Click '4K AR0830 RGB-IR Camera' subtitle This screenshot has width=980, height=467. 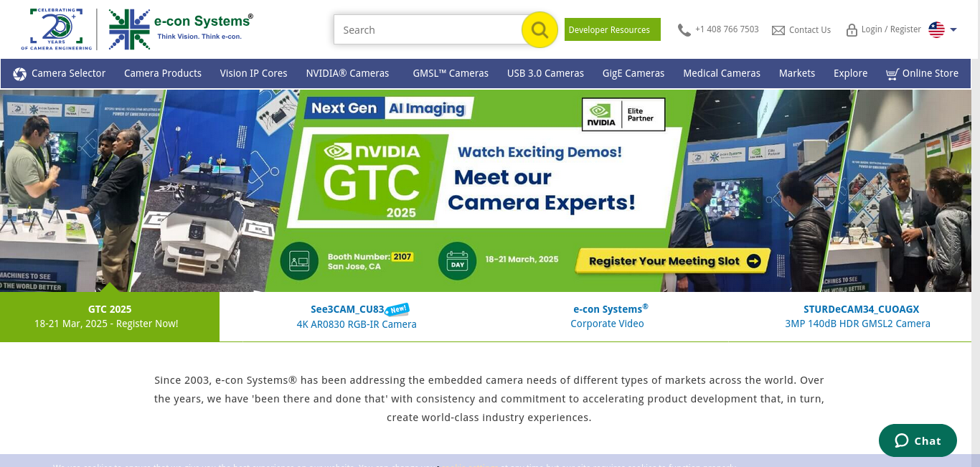(357, 324)
